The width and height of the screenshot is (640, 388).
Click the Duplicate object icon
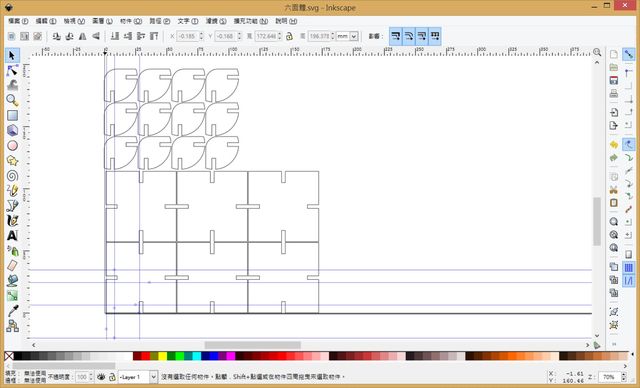click(x=613, y=267)
